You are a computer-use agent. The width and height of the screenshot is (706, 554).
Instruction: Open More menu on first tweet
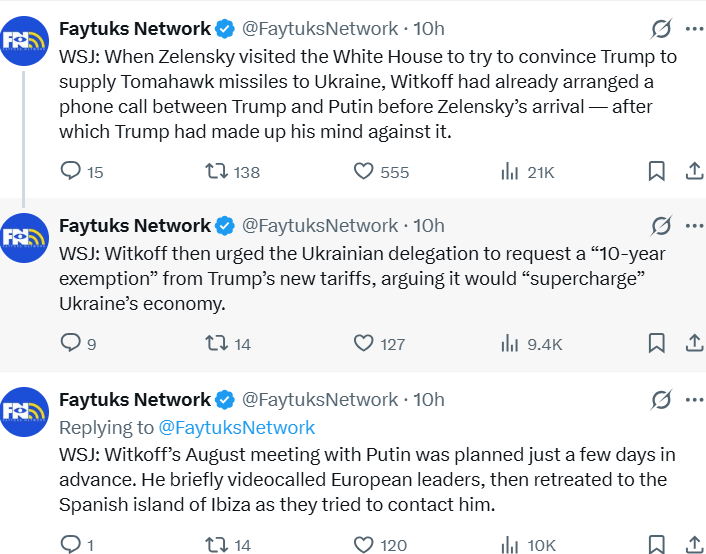tap(693, 28)
